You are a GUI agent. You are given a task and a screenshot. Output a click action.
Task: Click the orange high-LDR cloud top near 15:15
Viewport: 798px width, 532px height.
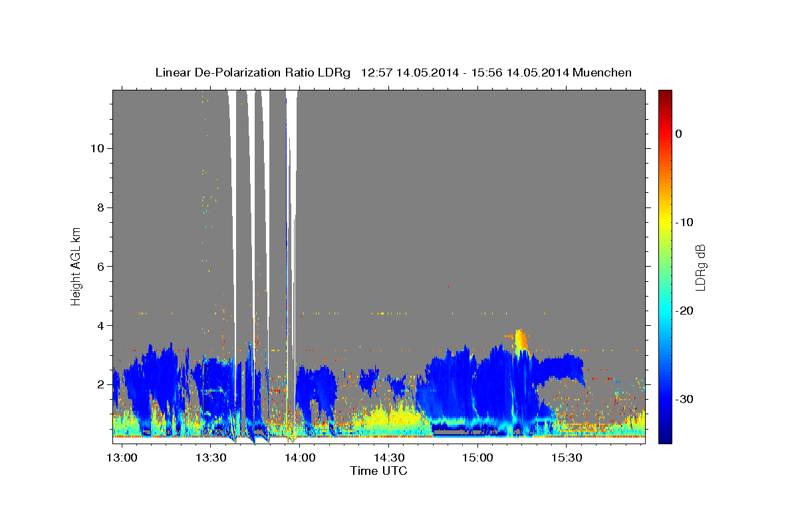tap(521, 340)
